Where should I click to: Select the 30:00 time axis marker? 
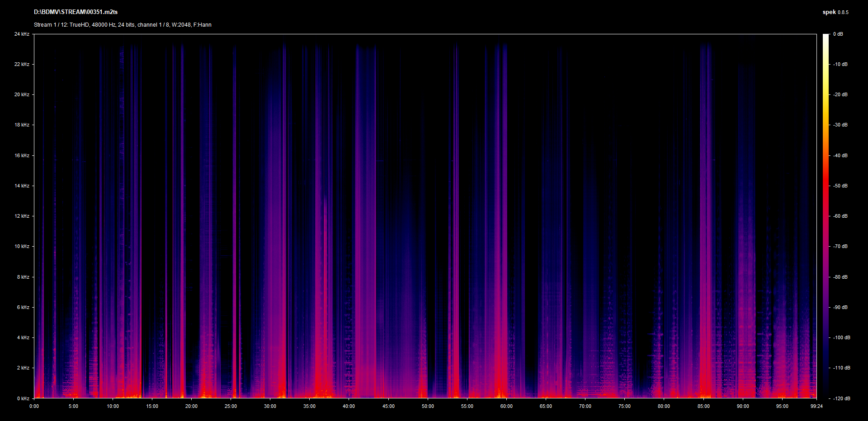[270, 406]
